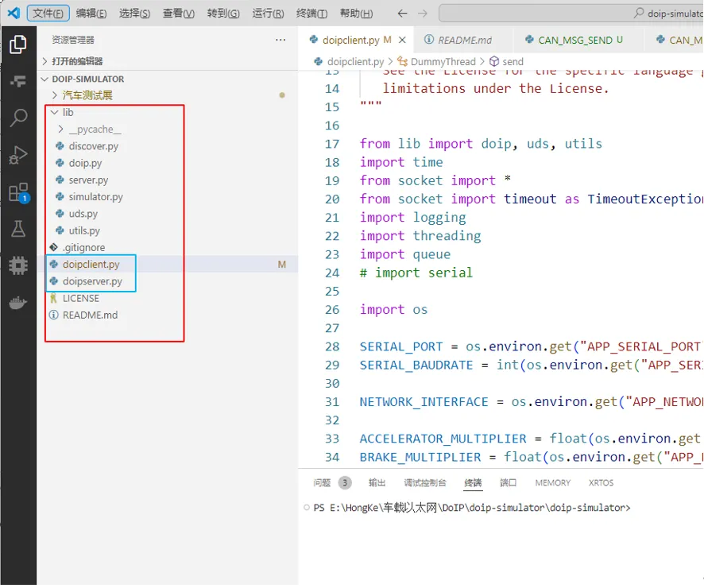Open README.md in the file tree
Image resolution: width=704 pixels, height=588 pixels.
(x=91, y=315)
